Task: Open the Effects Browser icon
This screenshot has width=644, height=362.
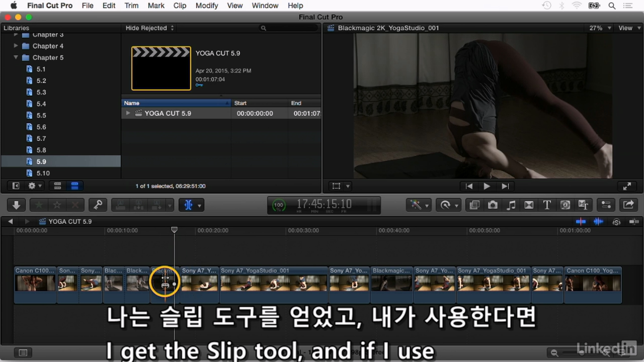Action: pos(474,205)
